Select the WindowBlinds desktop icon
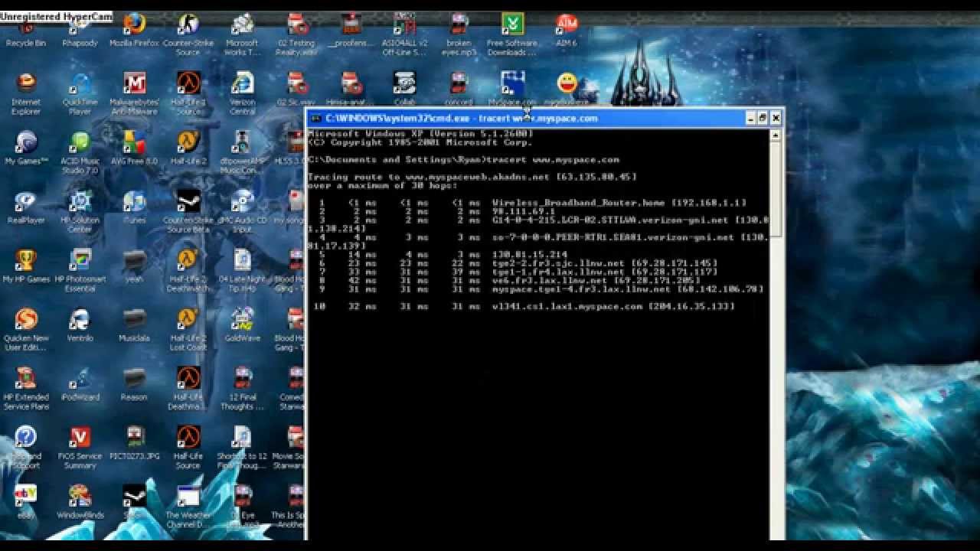The height and width of the screenshot is (551, 980). coord(80,502)
